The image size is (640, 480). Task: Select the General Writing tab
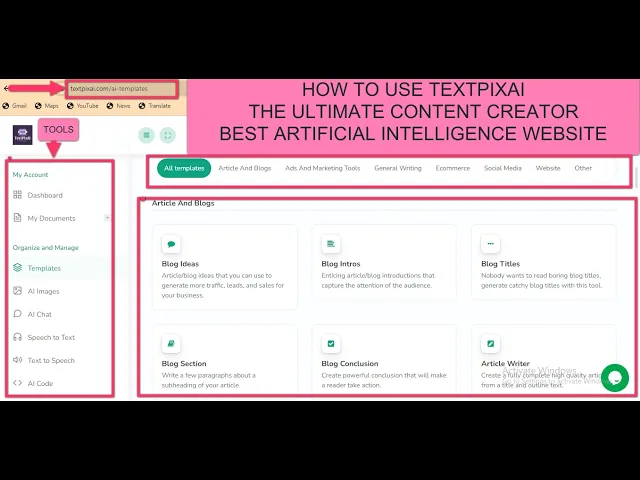tap(398, 168)
